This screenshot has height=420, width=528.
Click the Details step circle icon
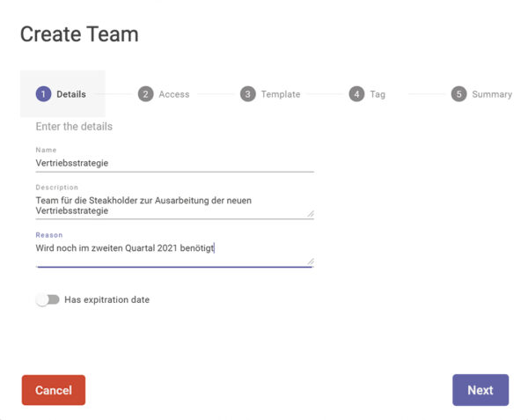point(43,94)
